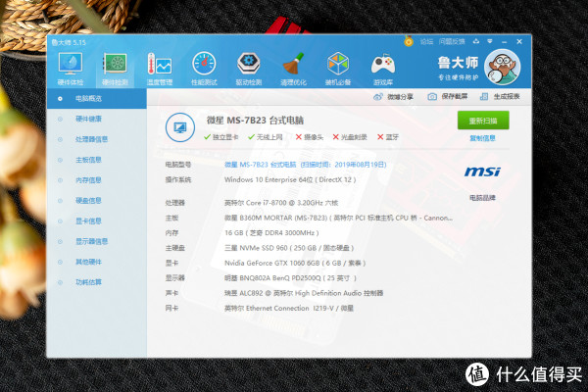Click the gold medal icon in title bar
This screenshot has height=392, width=588.
tap(409, 41)
